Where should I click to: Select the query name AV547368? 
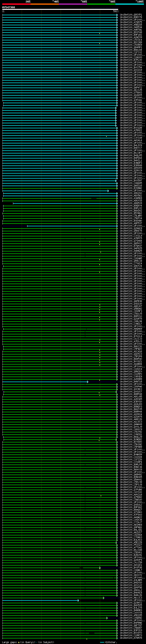point(8,8)
